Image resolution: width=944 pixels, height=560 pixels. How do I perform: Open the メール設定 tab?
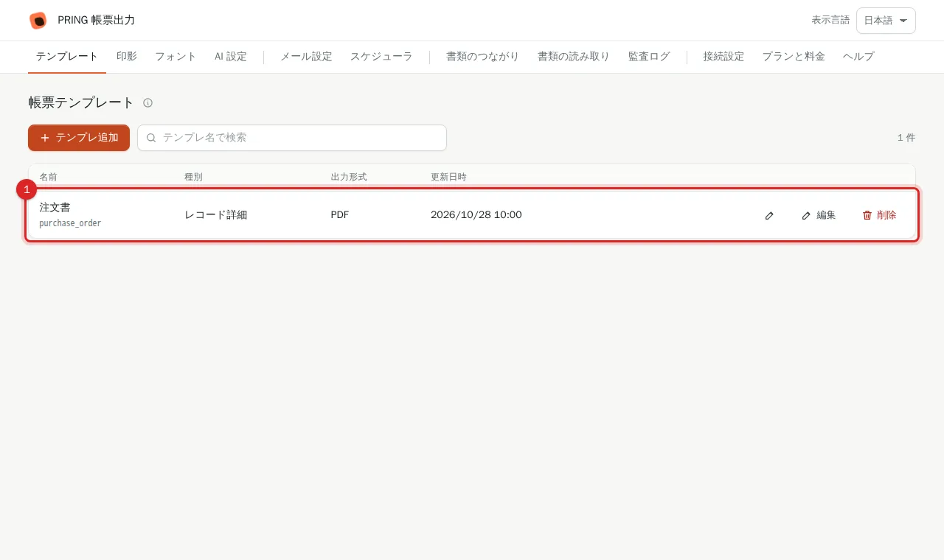(x=306, y=57)
